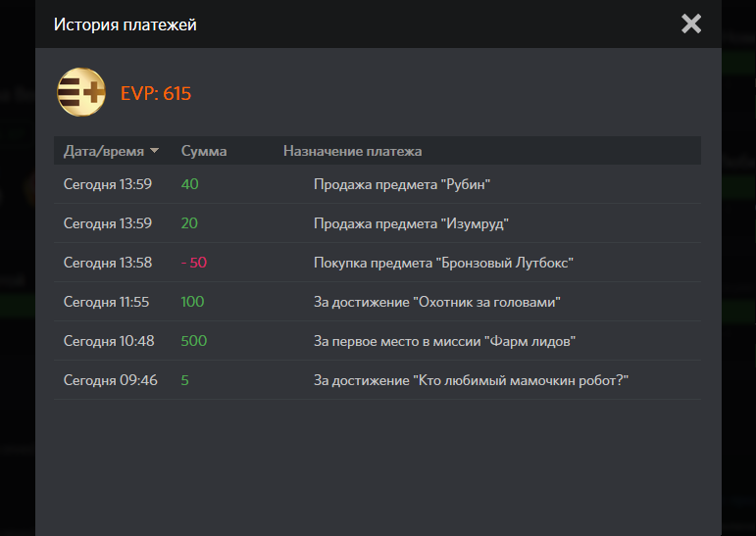Select the "Фарм лидов" mission reward entry

click(443, 341)
